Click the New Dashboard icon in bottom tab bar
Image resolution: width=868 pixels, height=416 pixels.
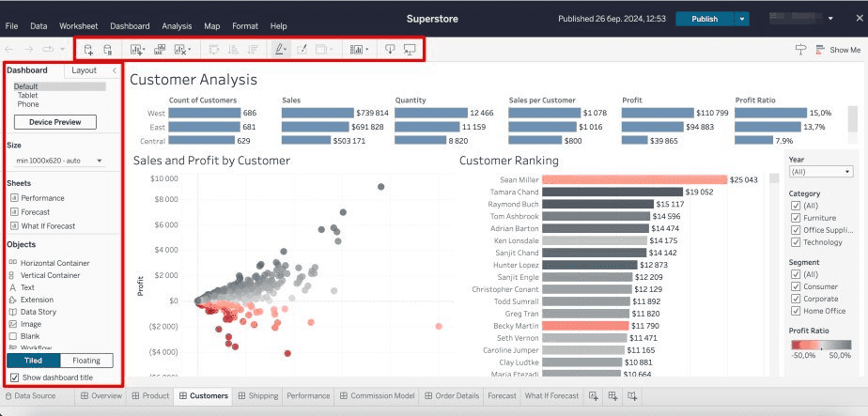pos(612,395)
